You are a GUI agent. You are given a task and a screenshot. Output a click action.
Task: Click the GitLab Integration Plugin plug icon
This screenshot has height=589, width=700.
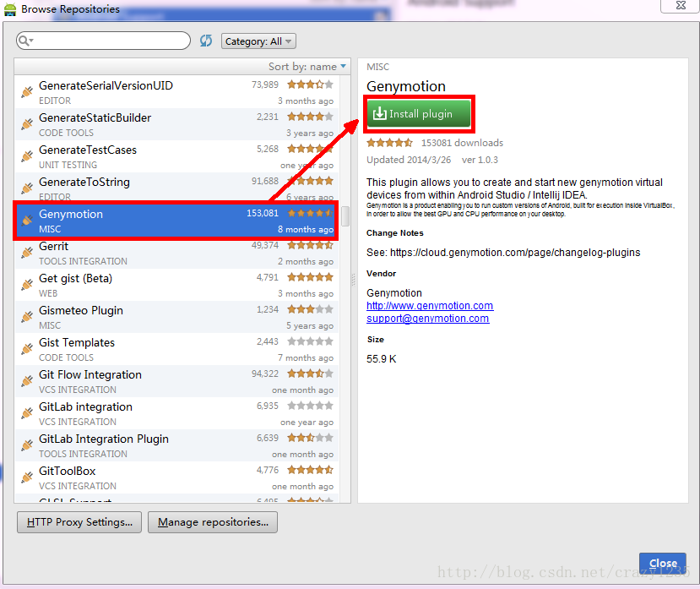click(27, 445)
